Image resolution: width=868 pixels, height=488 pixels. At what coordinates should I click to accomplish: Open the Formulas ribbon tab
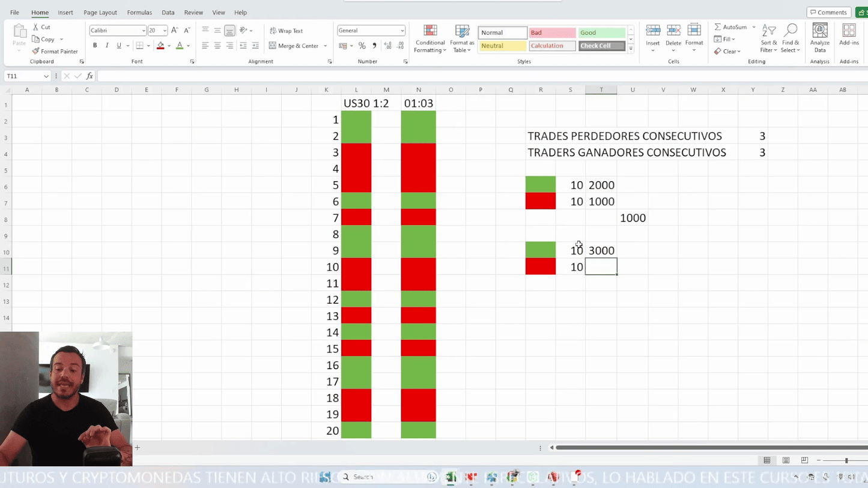[x=139, y=12]
